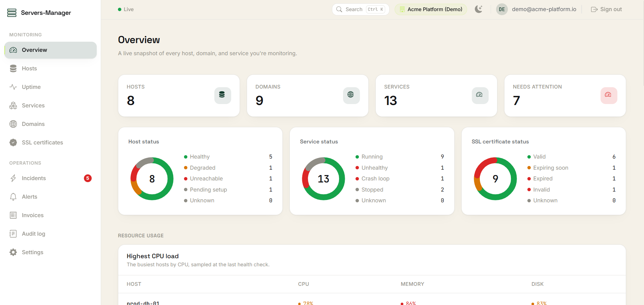Click the Services cubes icon in sidebar
Image resolution: width=644 pixels, height=305 pixels.
click(x=13, y=106)
